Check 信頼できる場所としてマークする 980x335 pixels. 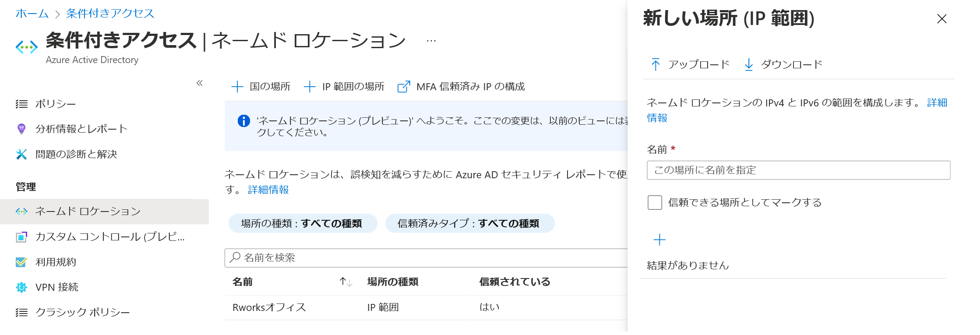point(655,202)
